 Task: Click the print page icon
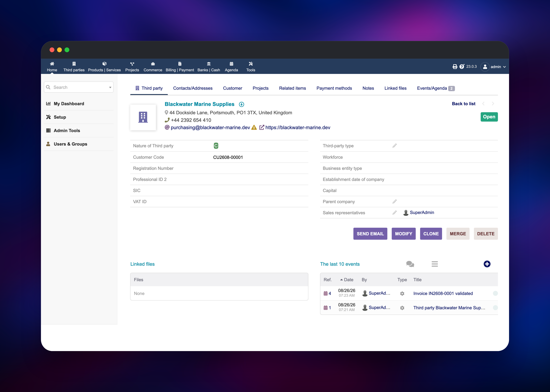click(455, 67)
